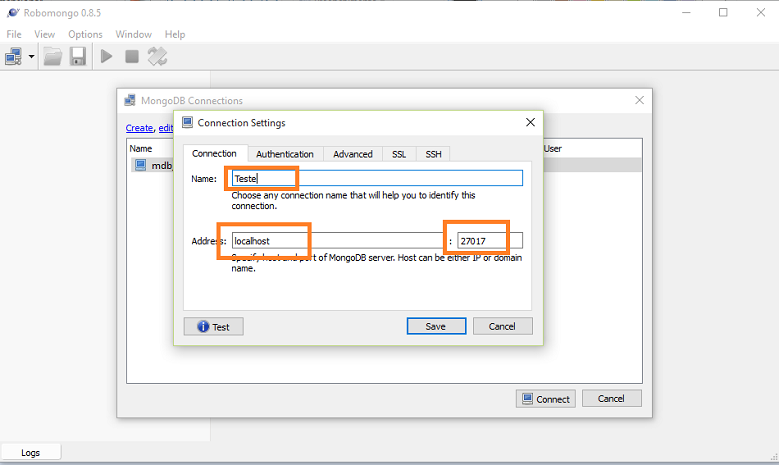The image size is (779, 465).
Task: Click the execute play toolbar icon
Action: tap(106, 57)
